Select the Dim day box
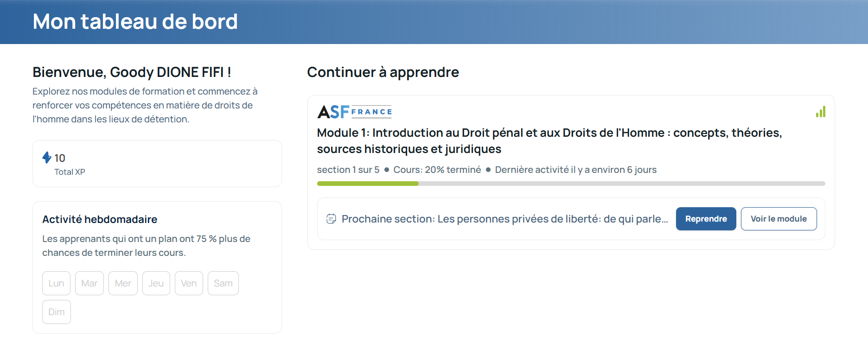The image size is (868, 337). click(x=57, y=312)
